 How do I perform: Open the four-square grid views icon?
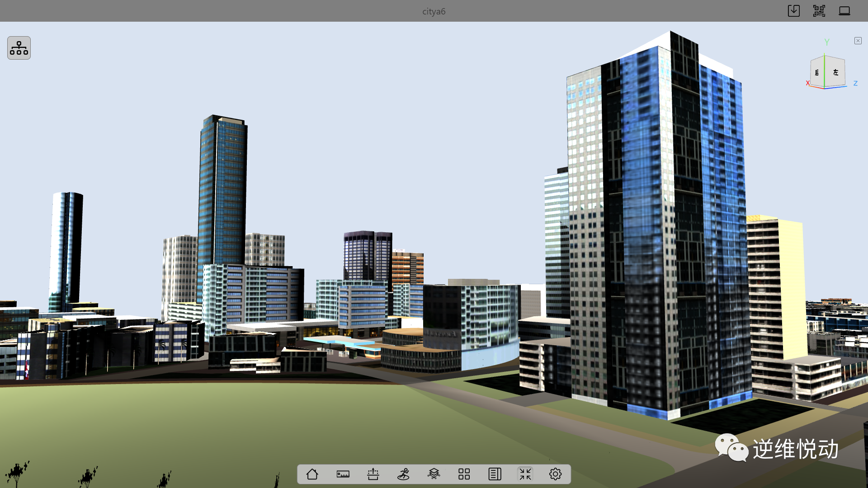(x=464, y=474)
